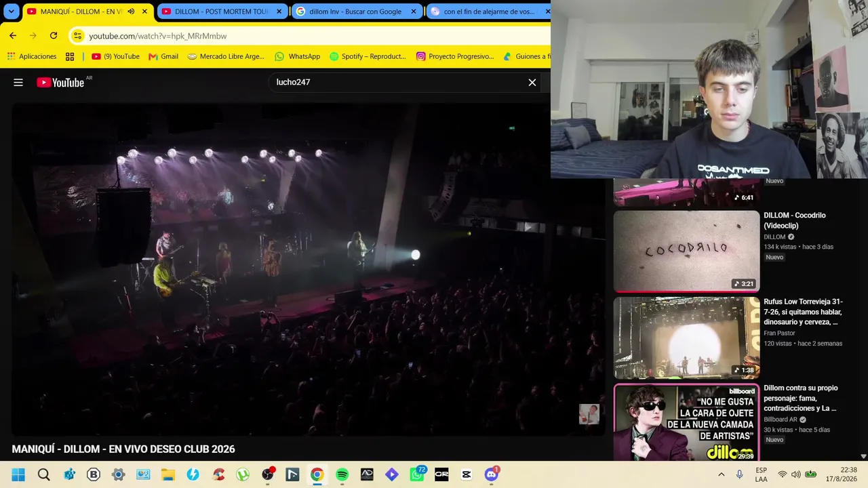868x488 pixels.
Task: Open the blue lightning bolt app
Action: click(193, 474)
